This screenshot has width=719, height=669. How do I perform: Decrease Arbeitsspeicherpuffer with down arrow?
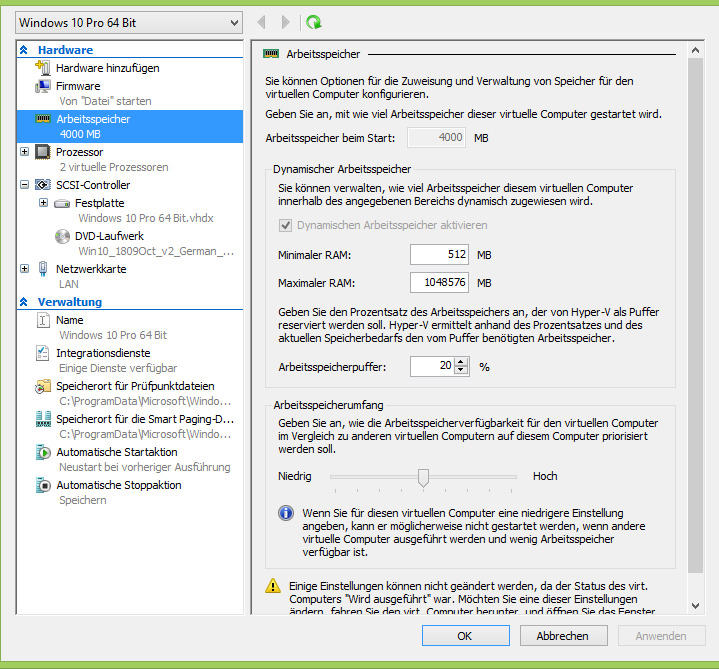tap(461, 370)
